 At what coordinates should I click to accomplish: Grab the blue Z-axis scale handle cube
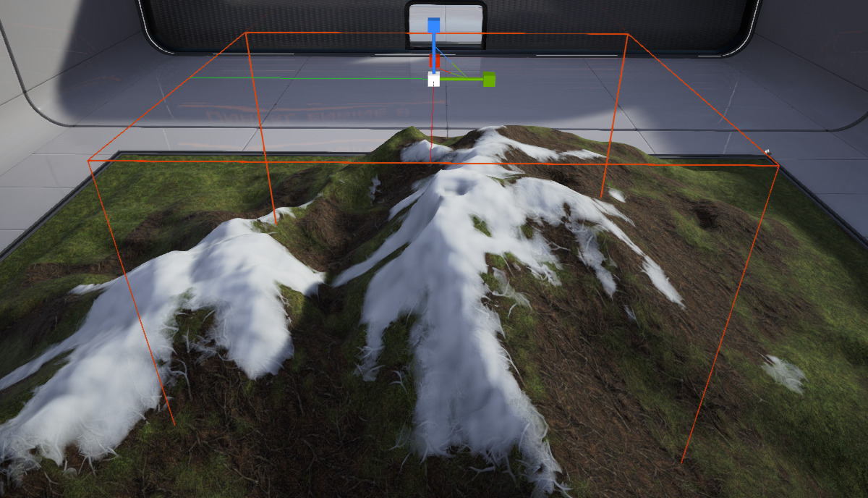(x=433, y=25)
